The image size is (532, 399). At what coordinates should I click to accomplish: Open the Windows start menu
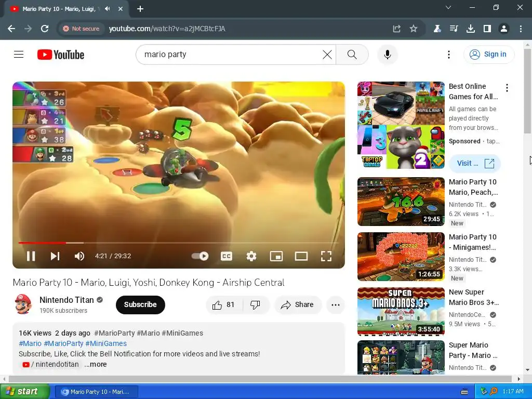25,392
